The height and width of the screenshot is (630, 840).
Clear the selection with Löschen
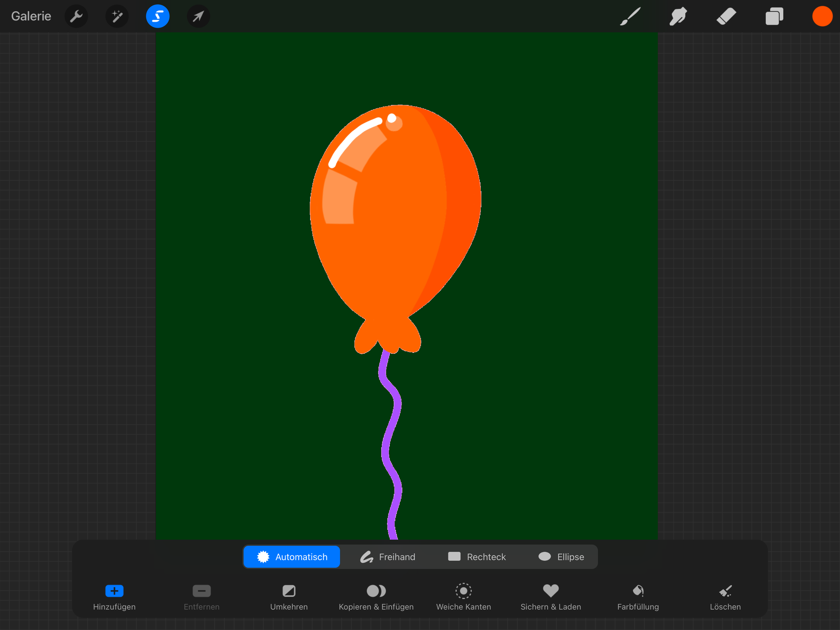pyautogui.click(x=726, y=597)
